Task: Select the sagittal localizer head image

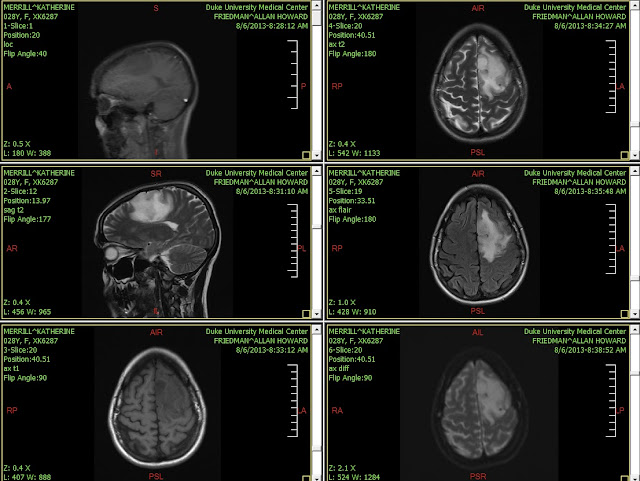Action: (145, 100)
